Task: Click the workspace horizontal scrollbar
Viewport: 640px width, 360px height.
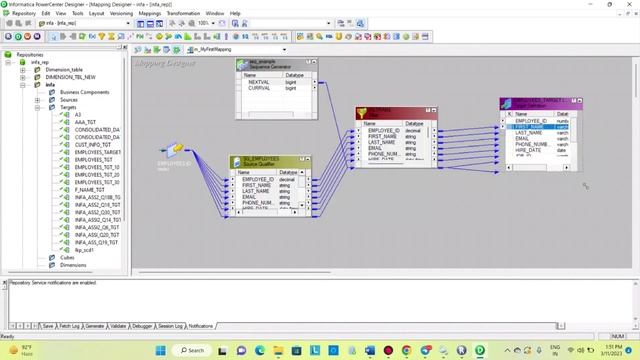Action: [x=382, y=272]
